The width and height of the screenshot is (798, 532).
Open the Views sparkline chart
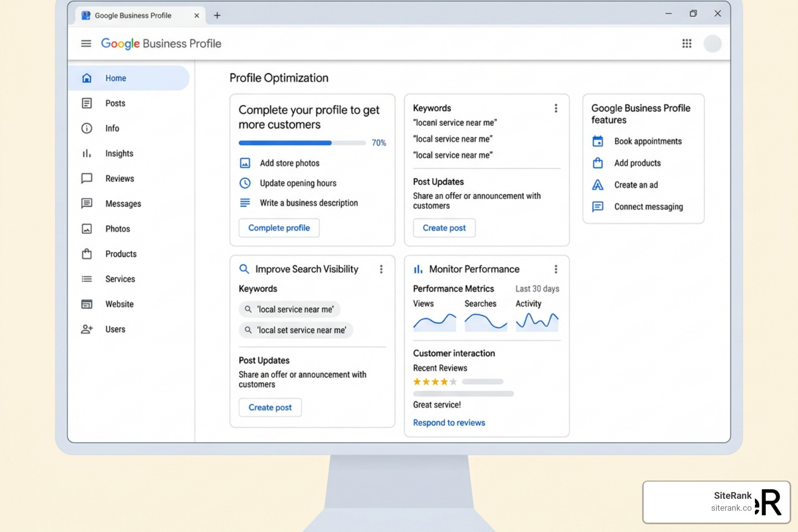435,322
